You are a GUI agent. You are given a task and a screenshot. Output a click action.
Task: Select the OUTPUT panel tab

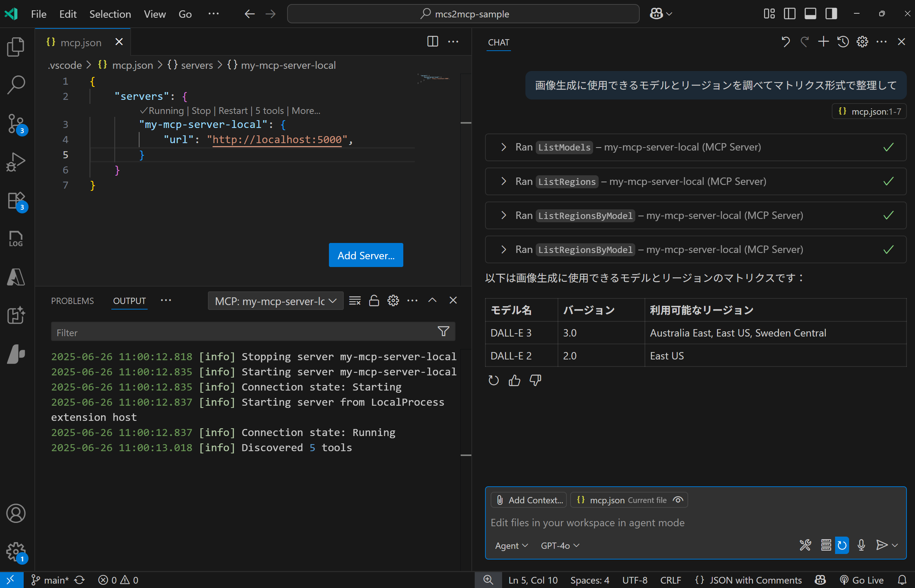pos(129,301)
